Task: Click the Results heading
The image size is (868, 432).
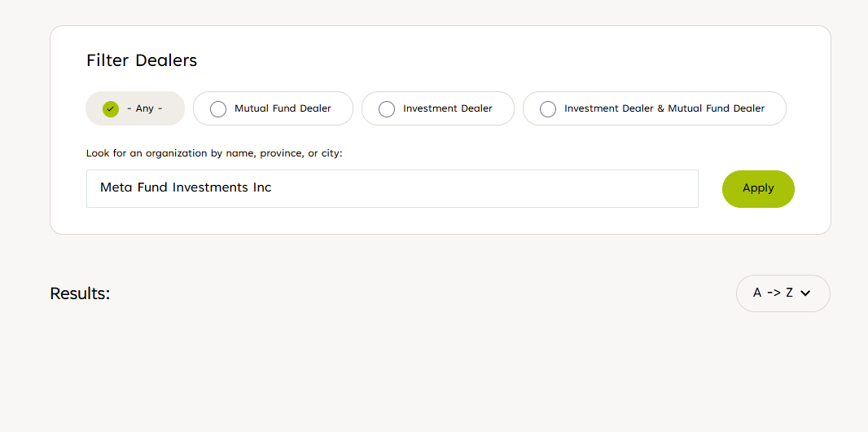Action: [x=80, y=293]
